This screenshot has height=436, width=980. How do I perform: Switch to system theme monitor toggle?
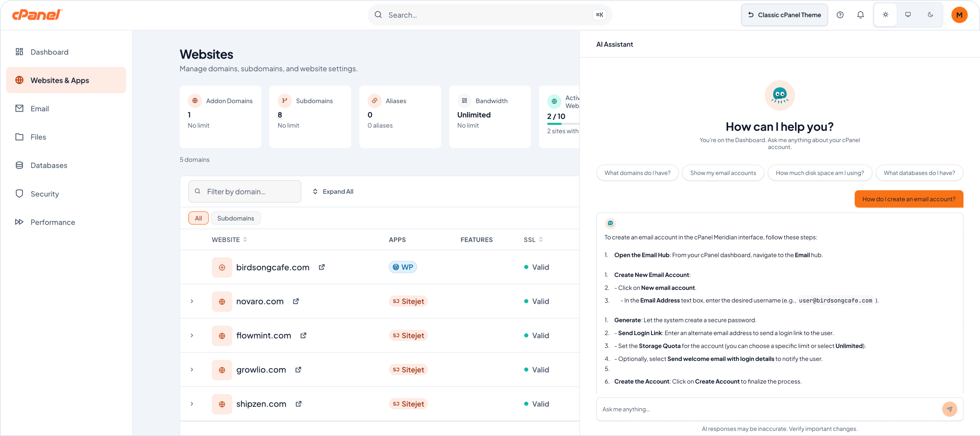[908, 15]
